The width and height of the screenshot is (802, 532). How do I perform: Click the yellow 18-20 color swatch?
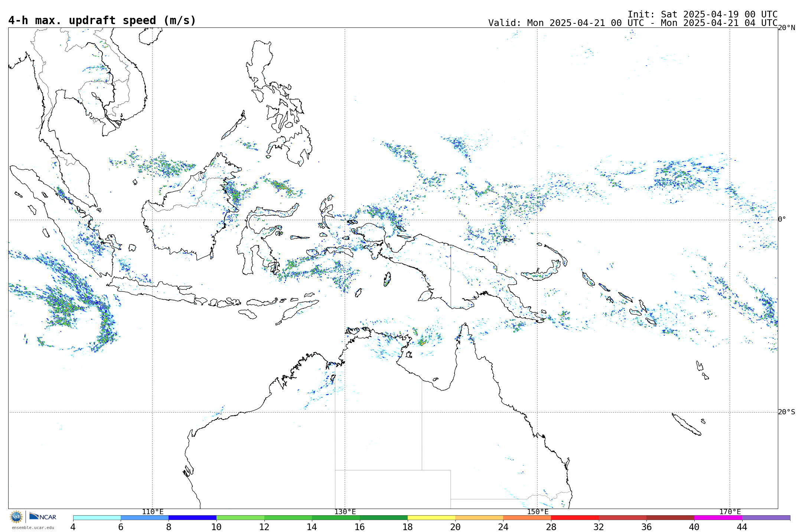[x=431, y=518]
